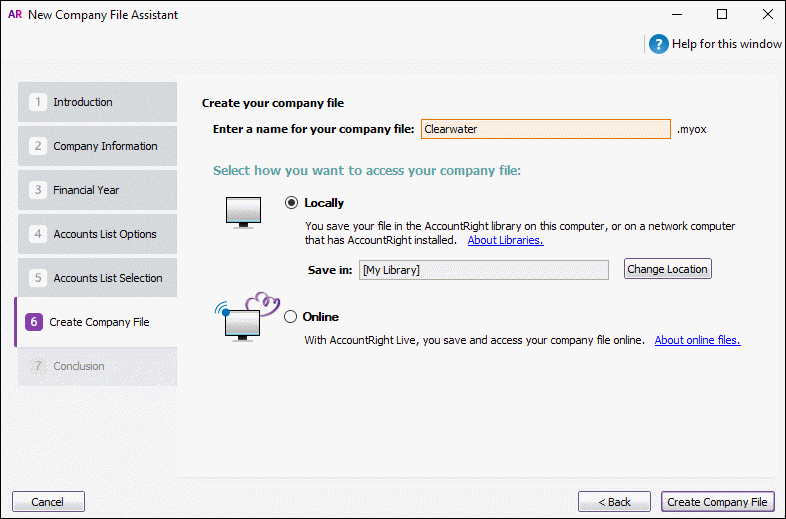Screen dimensions: 786x519
Task: Click the AccountRight AR logo icon
Action: click(14, 15)
